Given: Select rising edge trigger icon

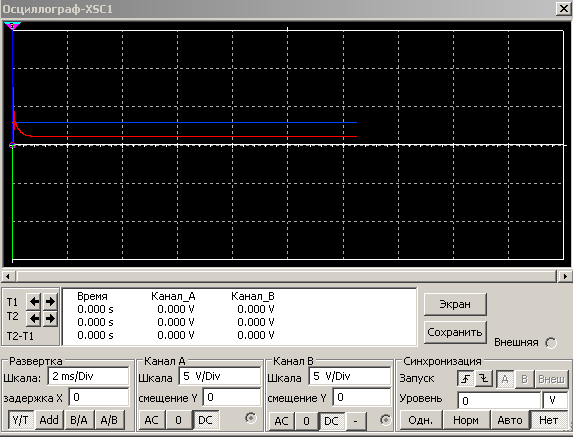Looking at the screenshot, I should (466, 379).
